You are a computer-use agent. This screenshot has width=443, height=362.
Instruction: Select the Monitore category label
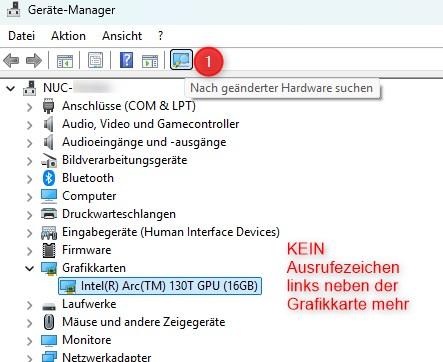[87, 340]
